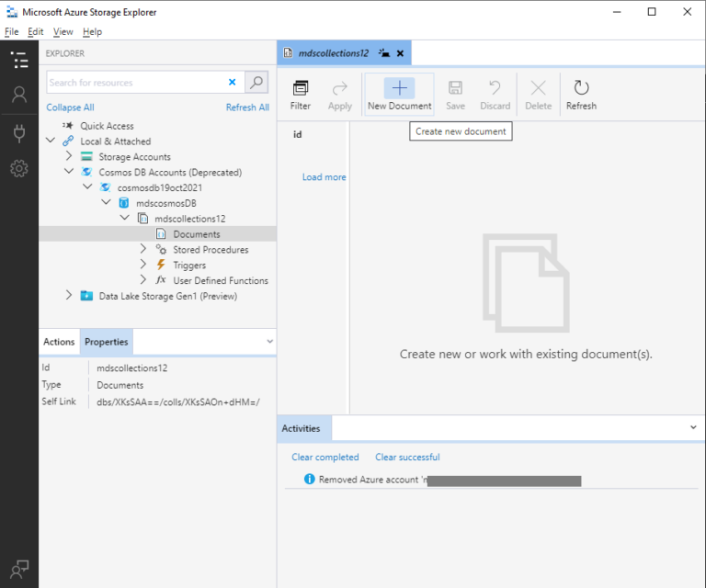The image size is (706, 588).
Task: Click the Cosmos DB Accounts planet icon
Action: coord(86,172)
